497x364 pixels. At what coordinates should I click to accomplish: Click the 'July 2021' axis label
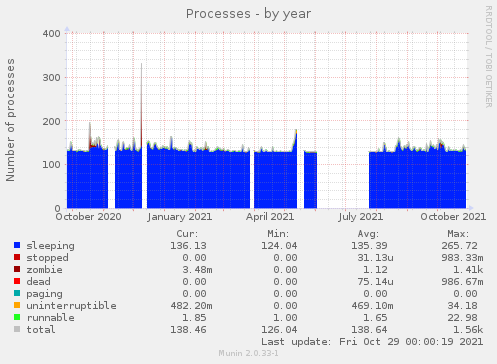click(x=361, y=217)
